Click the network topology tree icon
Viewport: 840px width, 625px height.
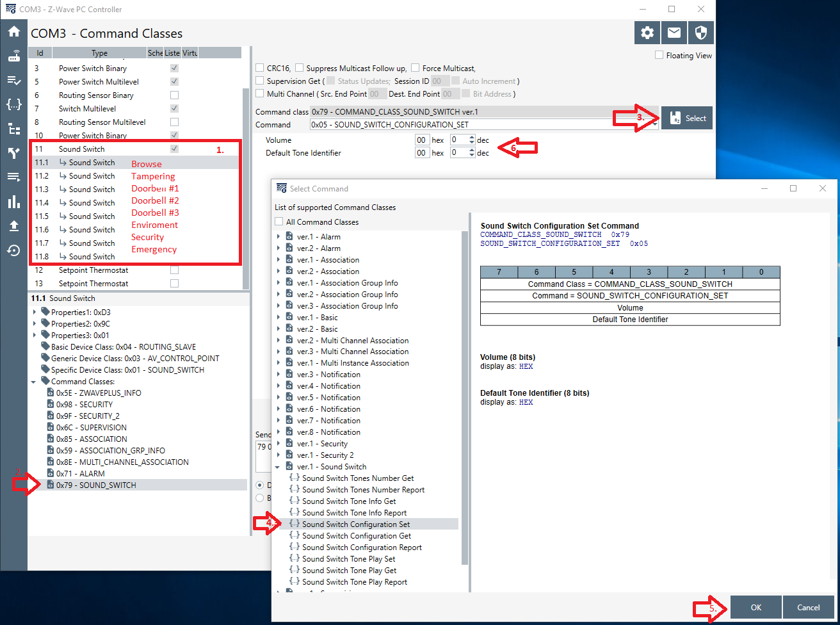coord(13,129)
